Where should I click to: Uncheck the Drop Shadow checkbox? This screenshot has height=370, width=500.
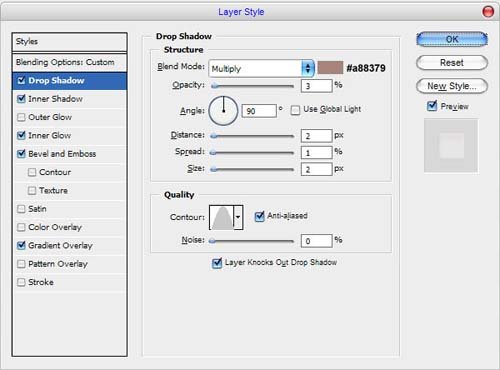21,80
